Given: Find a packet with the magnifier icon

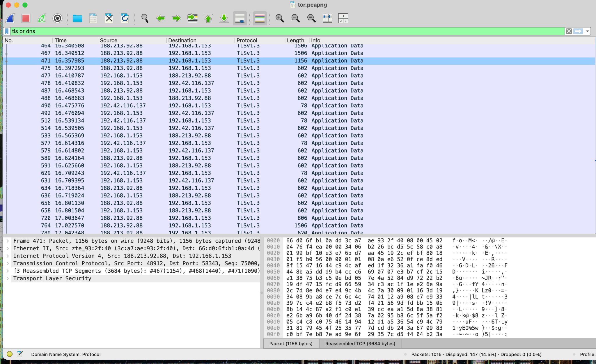Looking at the screenshot, I should point(145,18).
